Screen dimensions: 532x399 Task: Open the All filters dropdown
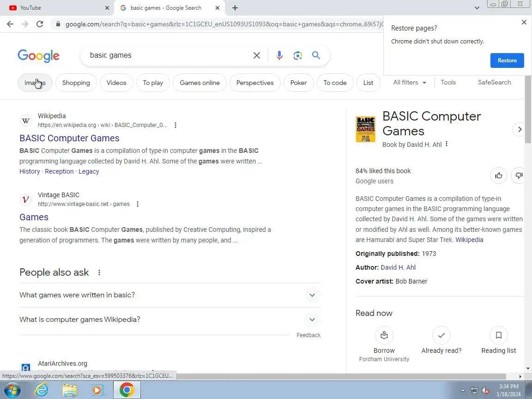point(410,83)
